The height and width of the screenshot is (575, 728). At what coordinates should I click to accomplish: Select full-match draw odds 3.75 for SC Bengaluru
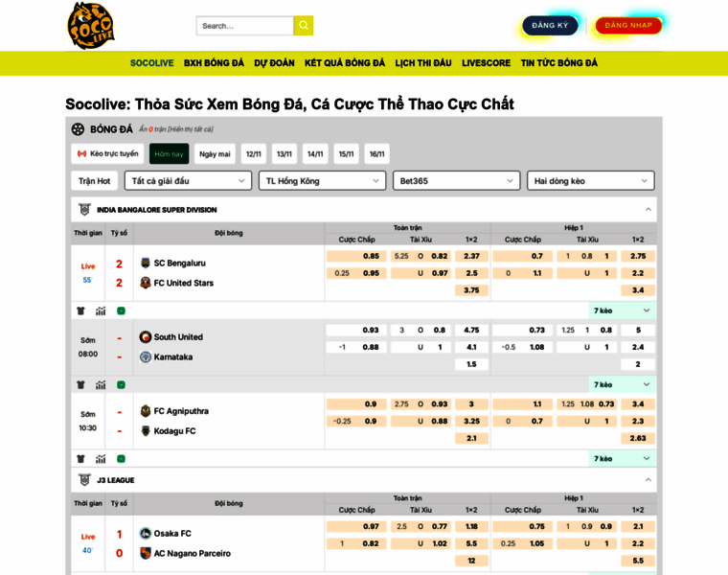click(x=471, y=290)
